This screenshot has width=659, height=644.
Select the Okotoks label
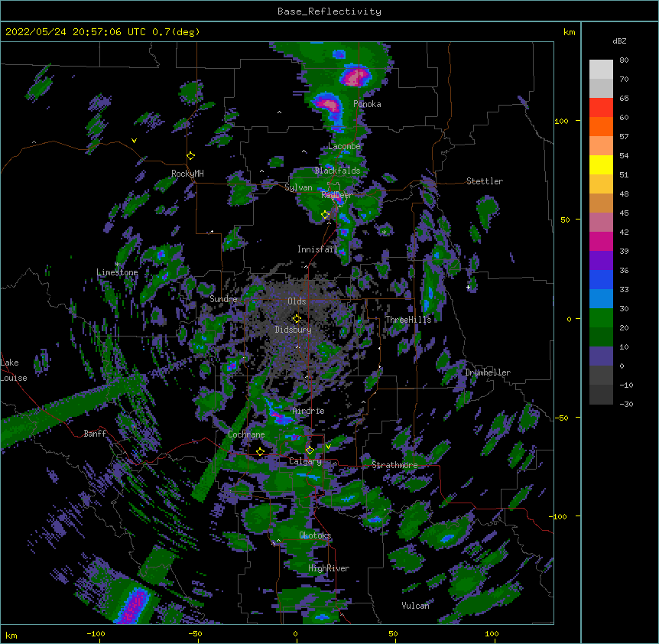[315, 535]
